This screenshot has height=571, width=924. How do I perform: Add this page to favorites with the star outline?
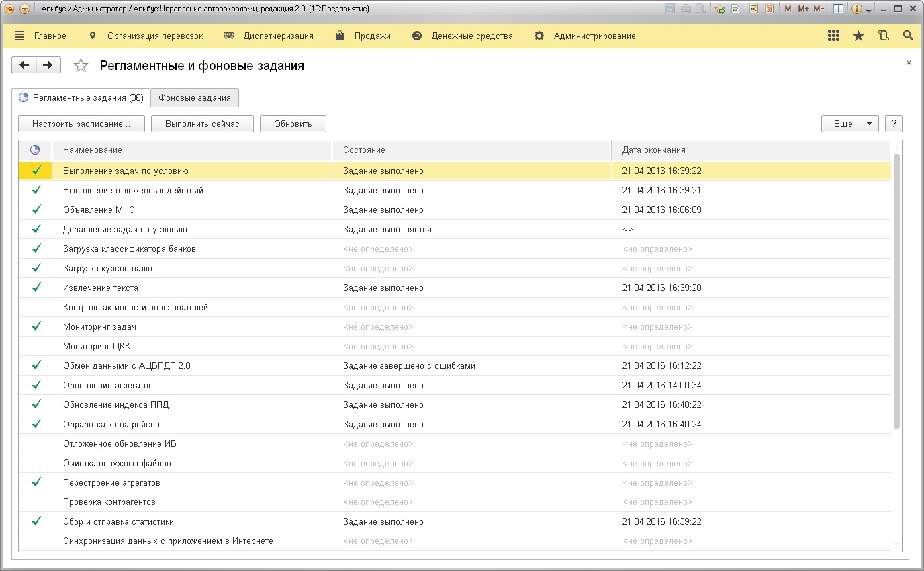click(81, 65)
